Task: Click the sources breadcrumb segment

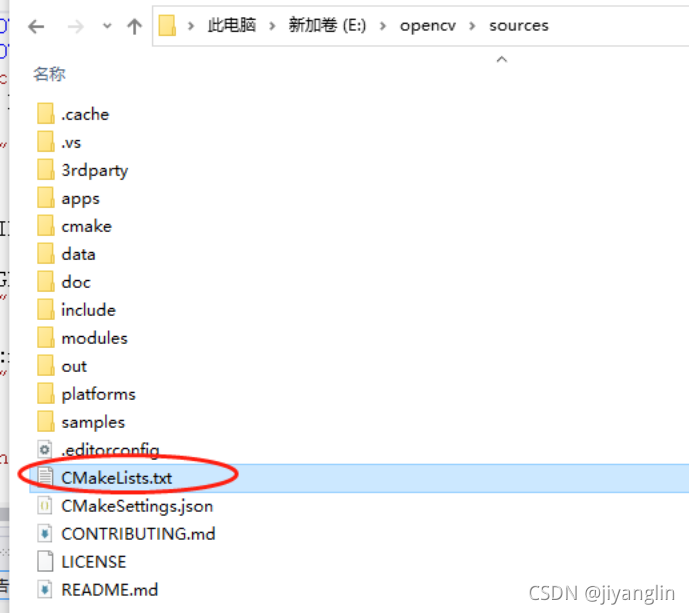Action: [x=519, y=26]
